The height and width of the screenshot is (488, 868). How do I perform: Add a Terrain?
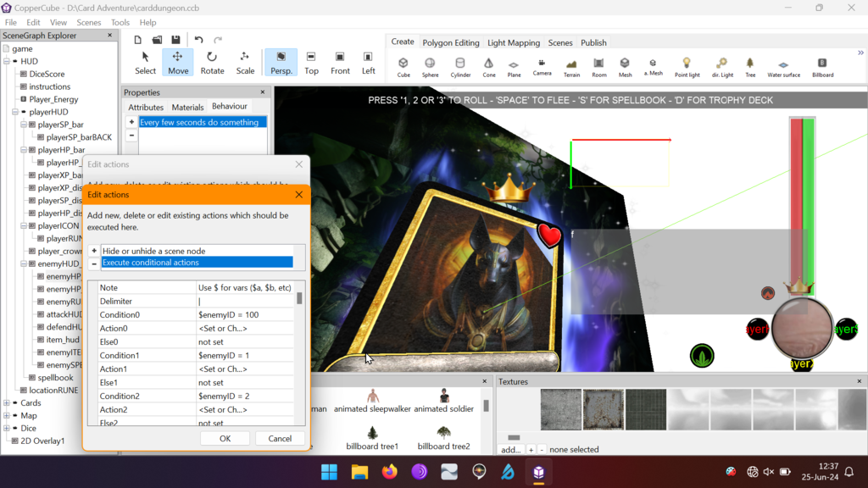571,67
